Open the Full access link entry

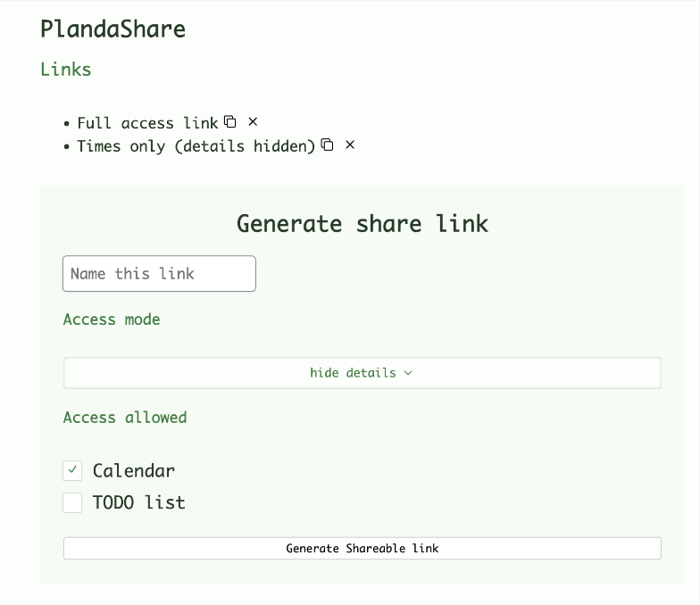point(147,123)
